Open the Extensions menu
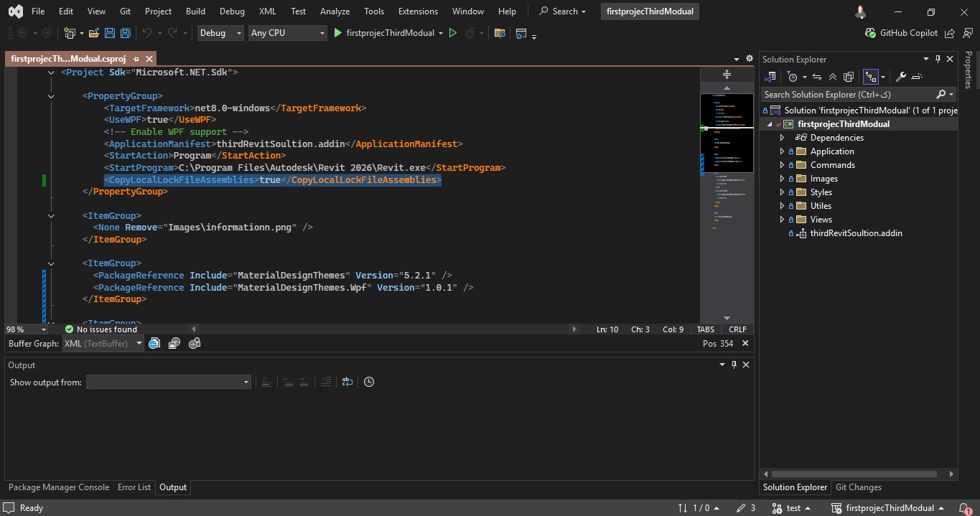The height and width of the screenshot is (516, 980). coord(418,11)
